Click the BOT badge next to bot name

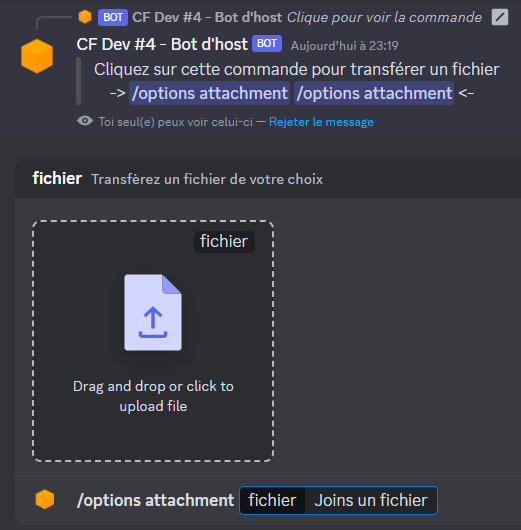click(x=267, y=43)
